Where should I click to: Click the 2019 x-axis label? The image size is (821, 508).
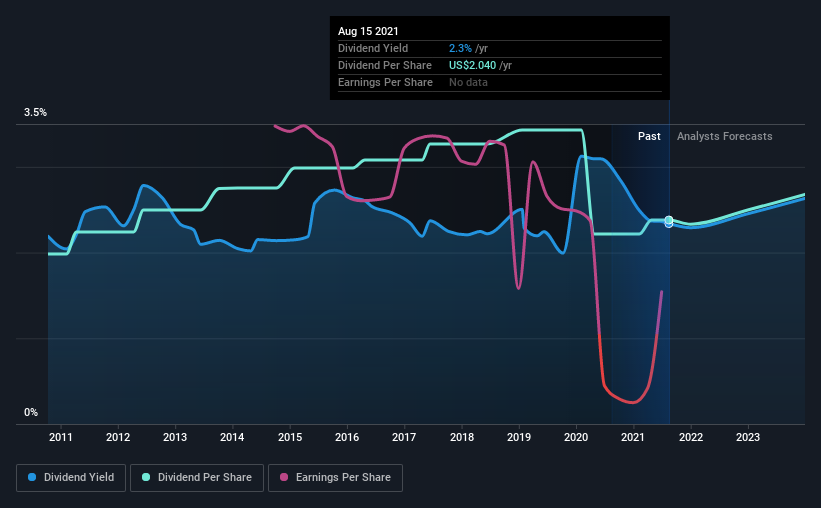click(x=519, y=437)
